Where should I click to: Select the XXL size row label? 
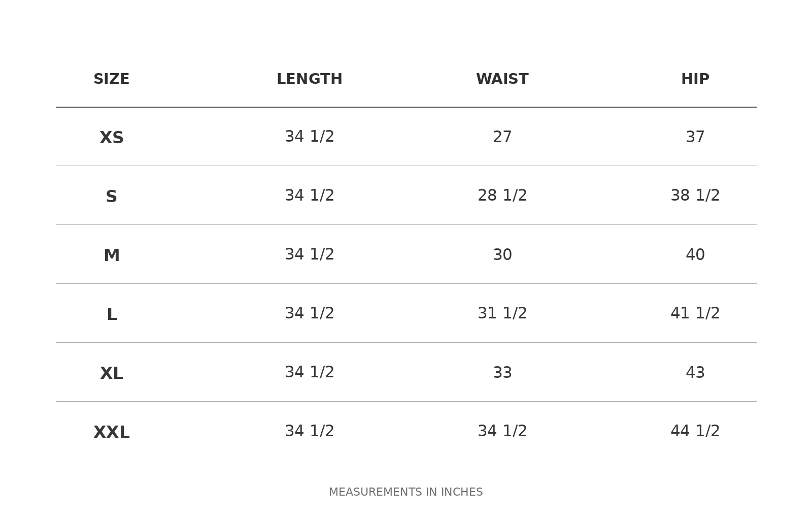pyautogui.click(x=112, y=432)
